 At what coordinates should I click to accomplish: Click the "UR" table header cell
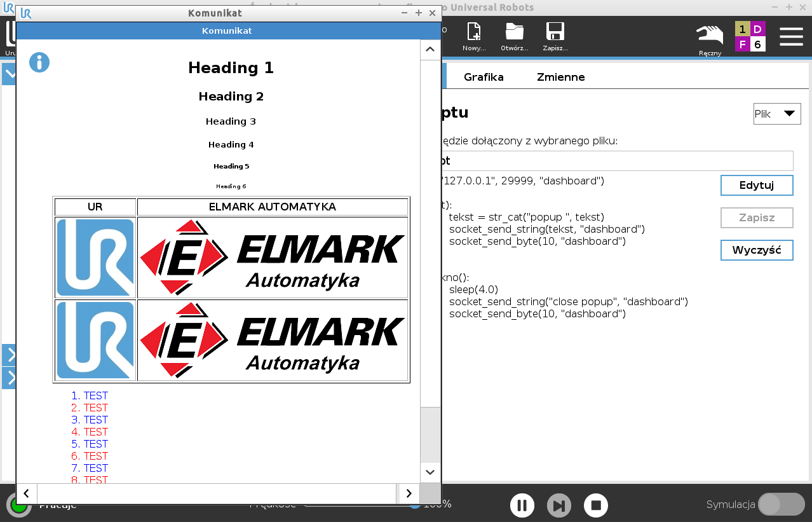pyautogui.click(x=95, y=207)
